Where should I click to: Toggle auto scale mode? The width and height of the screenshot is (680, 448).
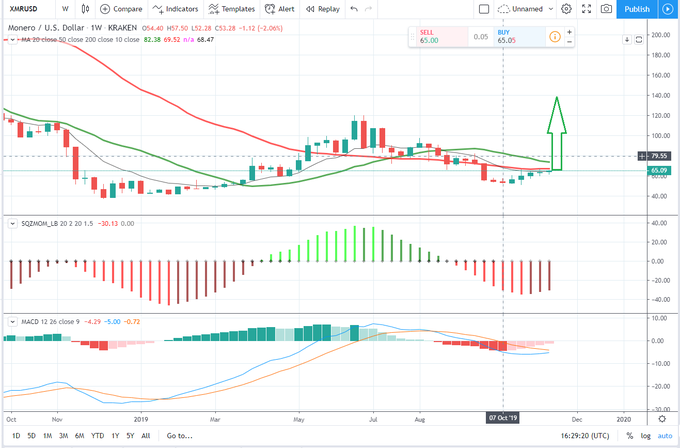click(664, 435)
